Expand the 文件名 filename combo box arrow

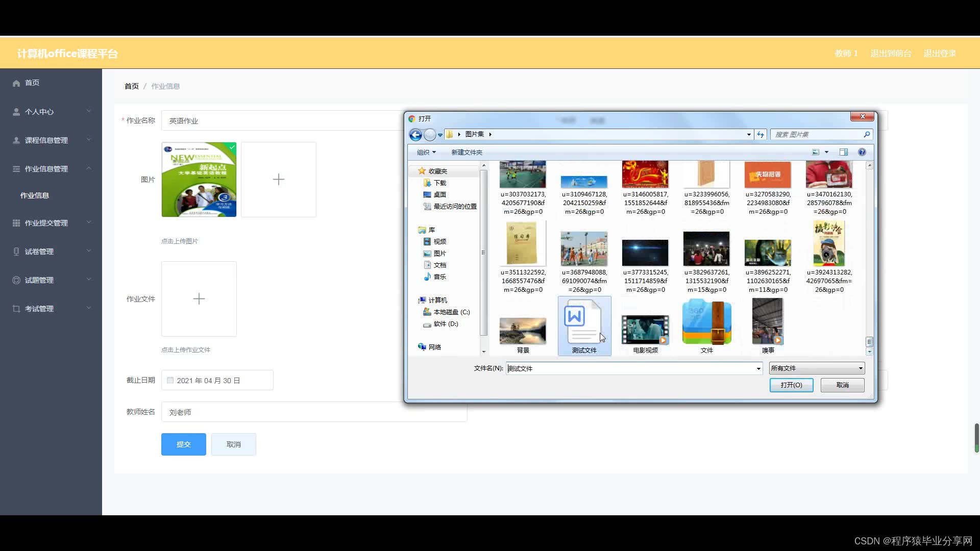(x=758, y=369)
